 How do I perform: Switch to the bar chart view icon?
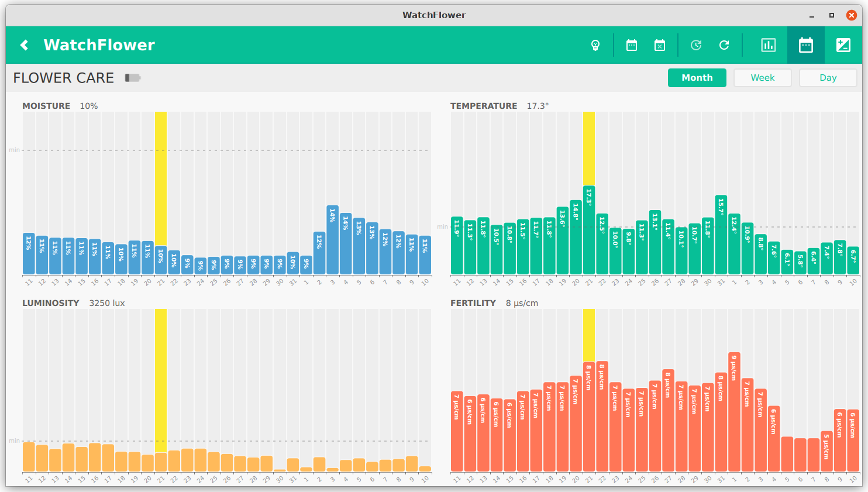point(769,45)
